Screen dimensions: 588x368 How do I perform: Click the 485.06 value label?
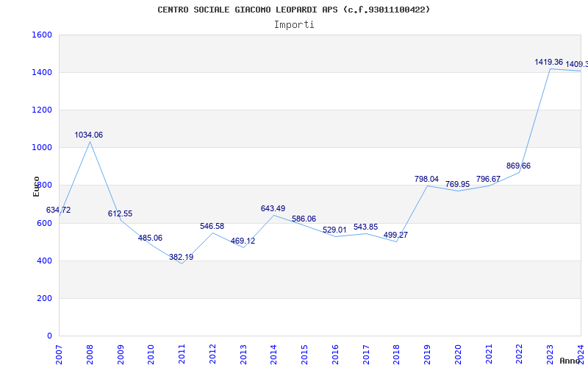(x=150, y=238)
